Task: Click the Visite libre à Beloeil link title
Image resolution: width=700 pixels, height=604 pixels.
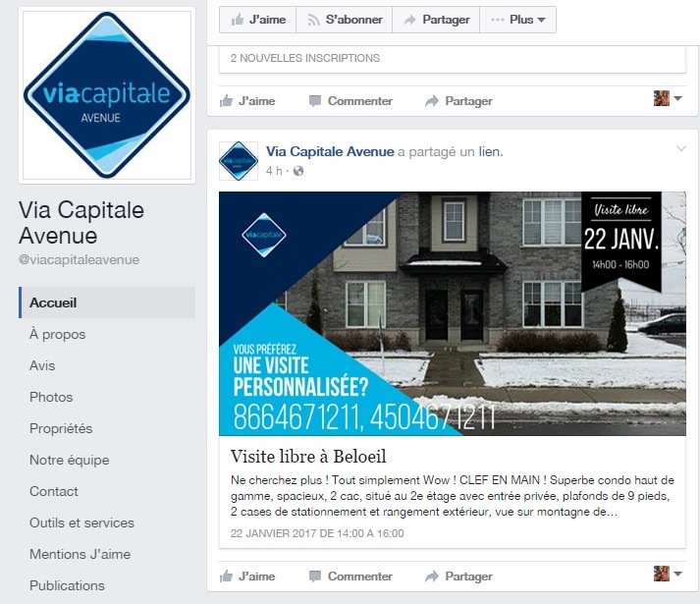Action: (x=308, y=456)
